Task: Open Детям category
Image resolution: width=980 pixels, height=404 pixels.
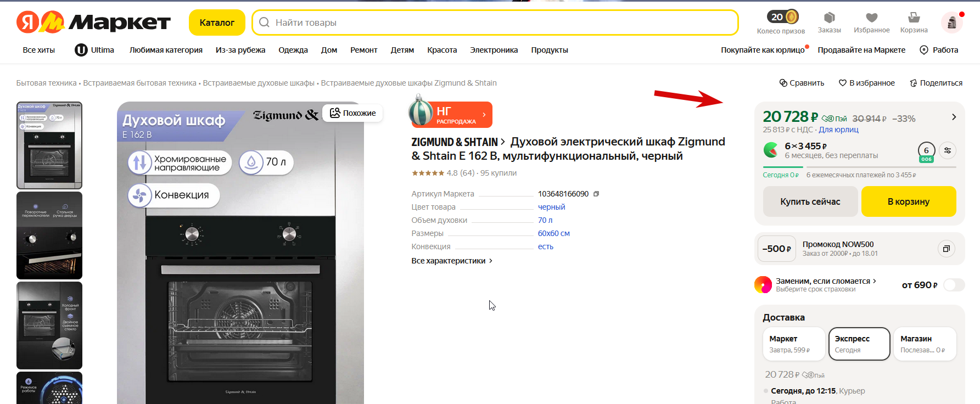Action: click(x=402, y=50)
